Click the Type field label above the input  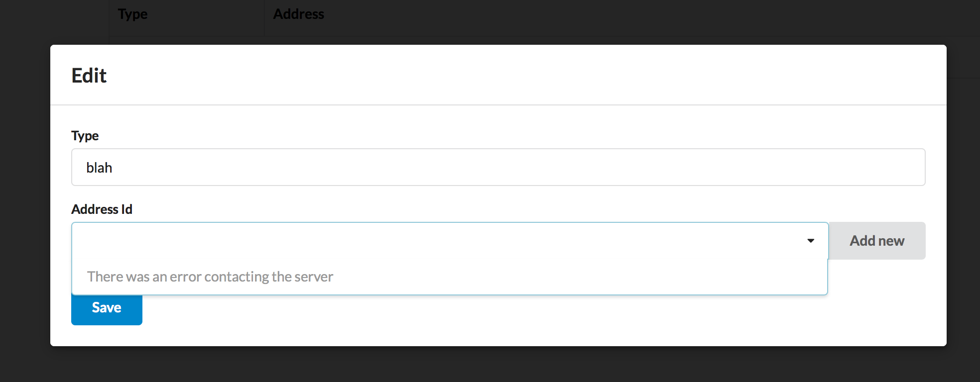pos(85,135)
